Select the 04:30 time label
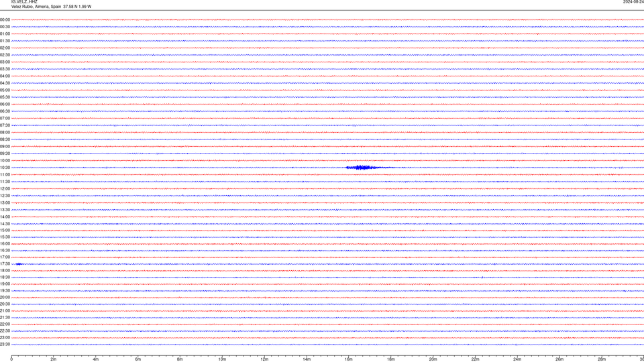 (5, 83)
